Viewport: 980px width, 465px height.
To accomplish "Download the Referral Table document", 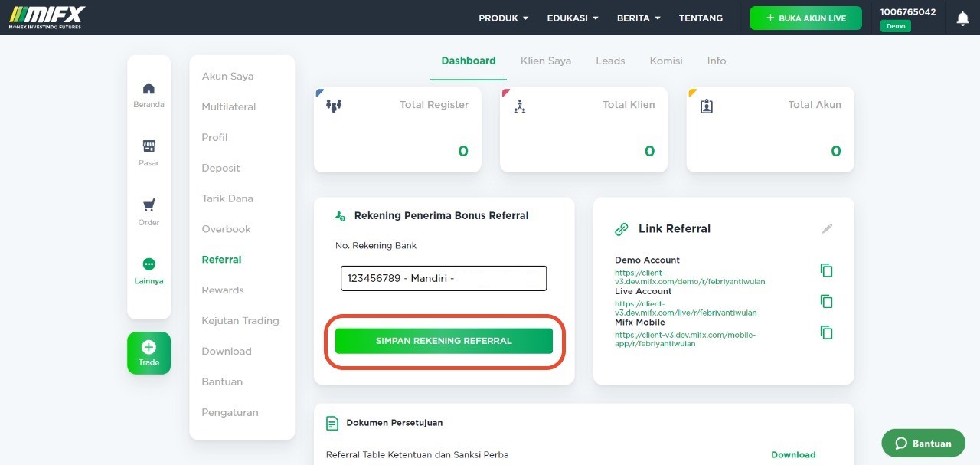I will point(793,454).
